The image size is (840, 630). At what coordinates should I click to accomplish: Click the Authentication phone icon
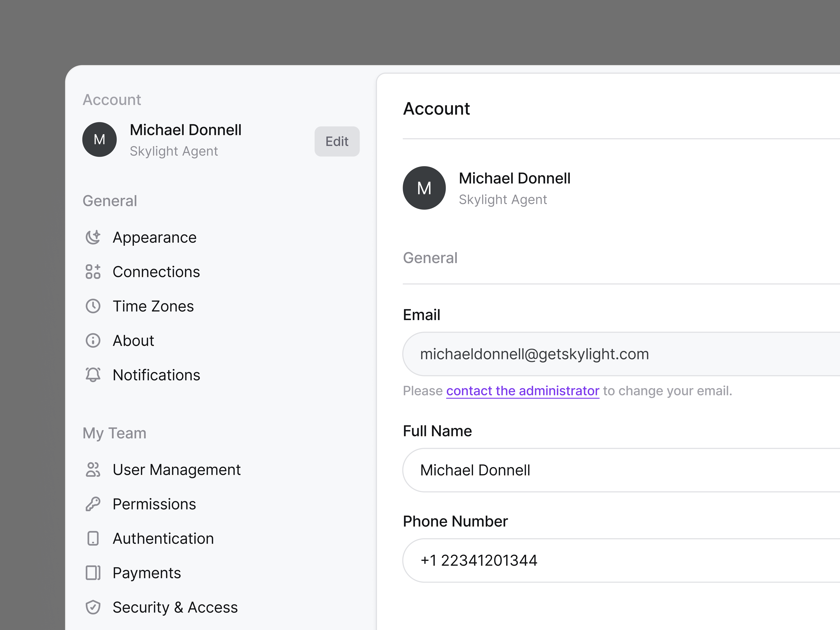tap(93, 538)
